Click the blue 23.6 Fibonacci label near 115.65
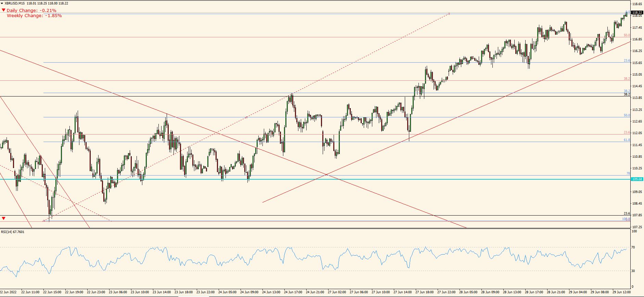The height and width of the screenshot is (297, 644). (x=627, y=61)
